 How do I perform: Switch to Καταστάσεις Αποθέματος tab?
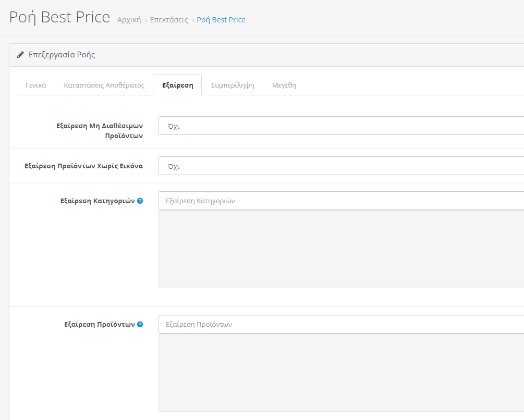point(104,85)
